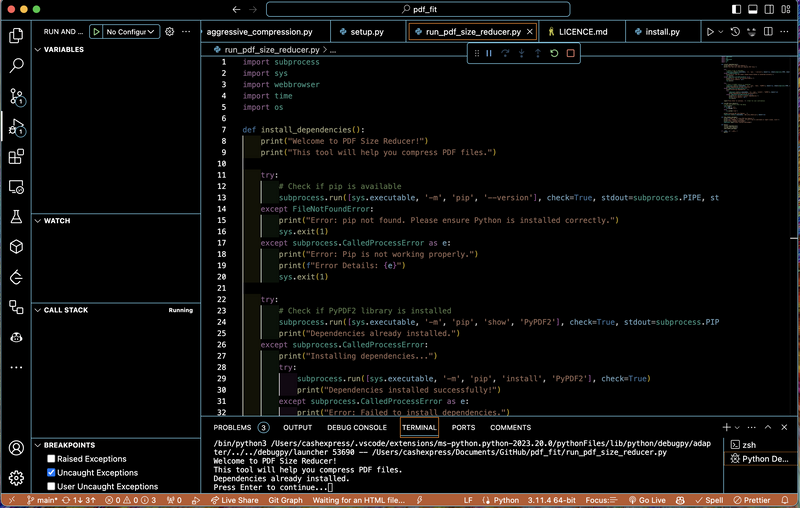Screen dimensions: 800x508
Task: Open Git Graph from status bar
Action: pos(286,500)
